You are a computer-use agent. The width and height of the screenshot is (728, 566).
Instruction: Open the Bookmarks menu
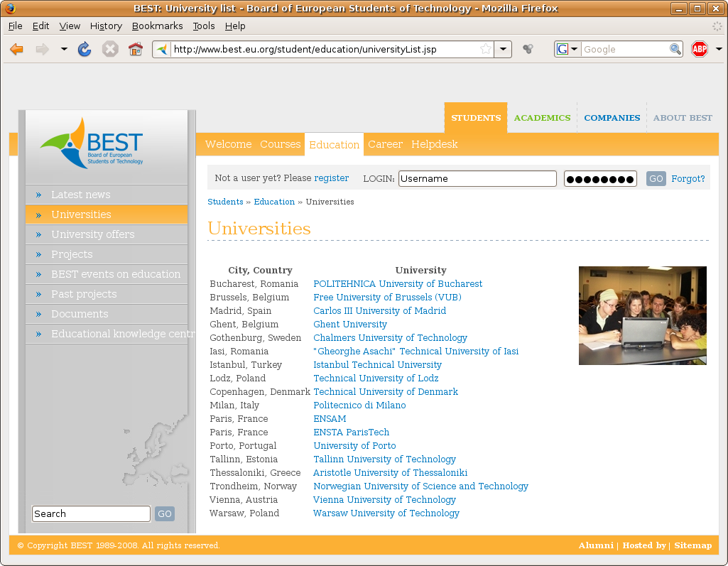click(x=158, y=26)
